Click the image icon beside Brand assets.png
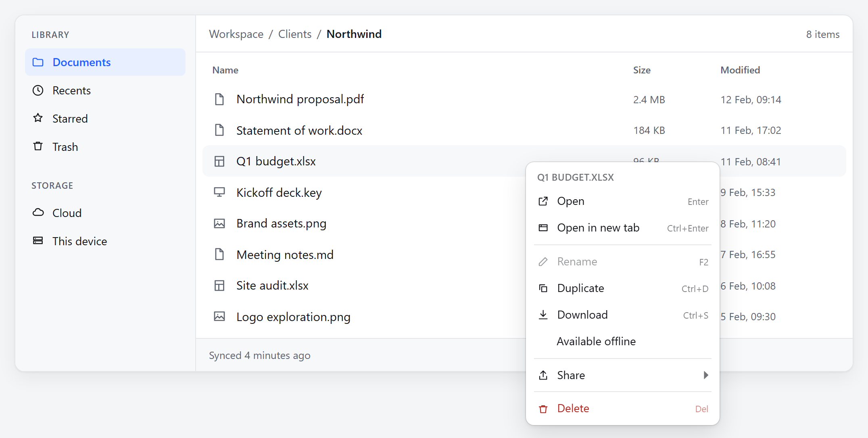 click(219, 223)
